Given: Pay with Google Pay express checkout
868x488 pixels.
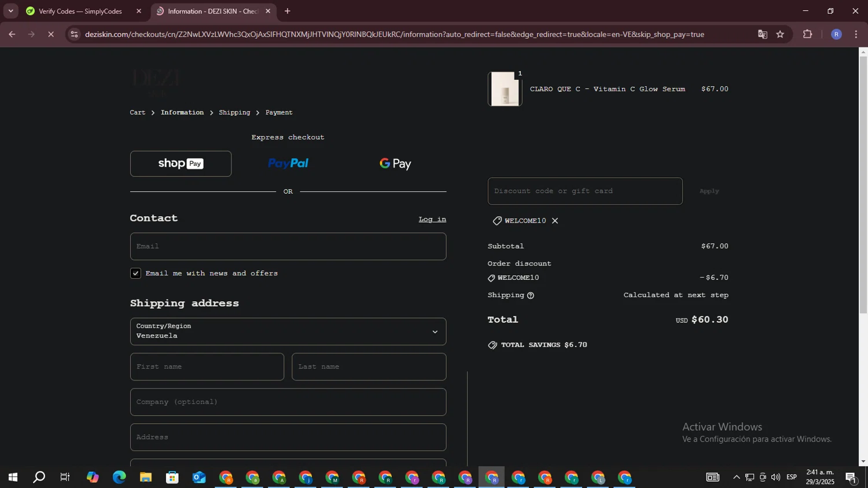Looking at the screenshot, I should tap(395, 164).
